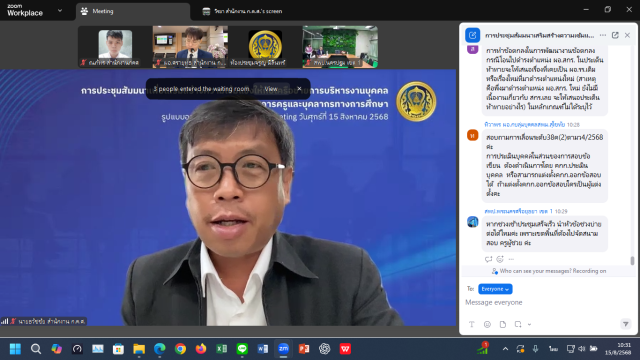
Task: Click the screenshot capture icon in chat
Action: 518,324
